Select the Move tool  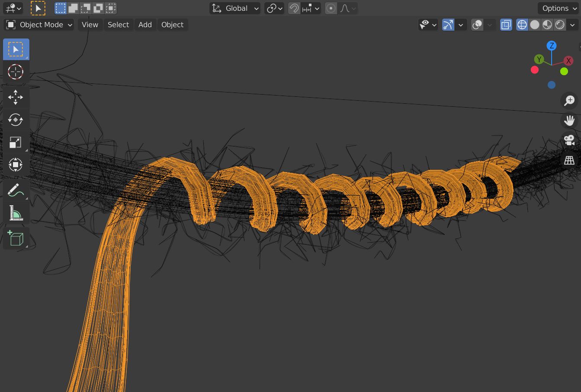click(16, 97)
